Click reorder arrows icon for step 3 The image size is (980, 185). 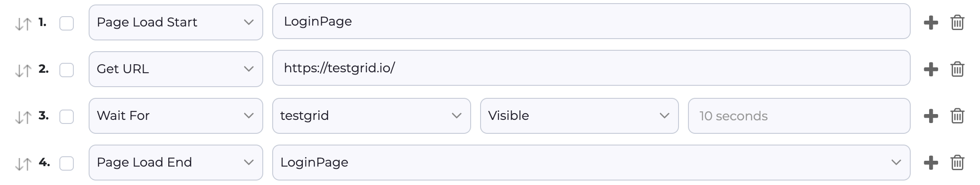[x=23, y=117]
